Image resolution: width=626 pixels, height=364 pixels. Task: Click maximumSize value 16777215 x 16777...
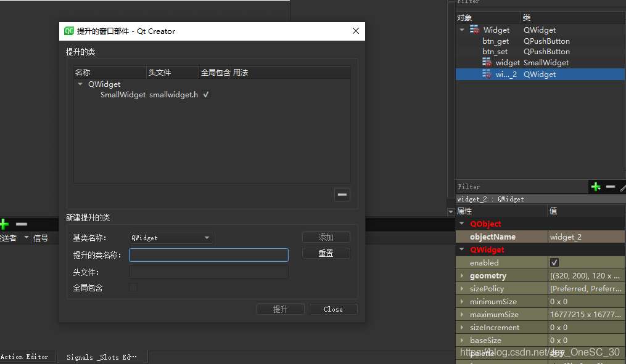586,314
